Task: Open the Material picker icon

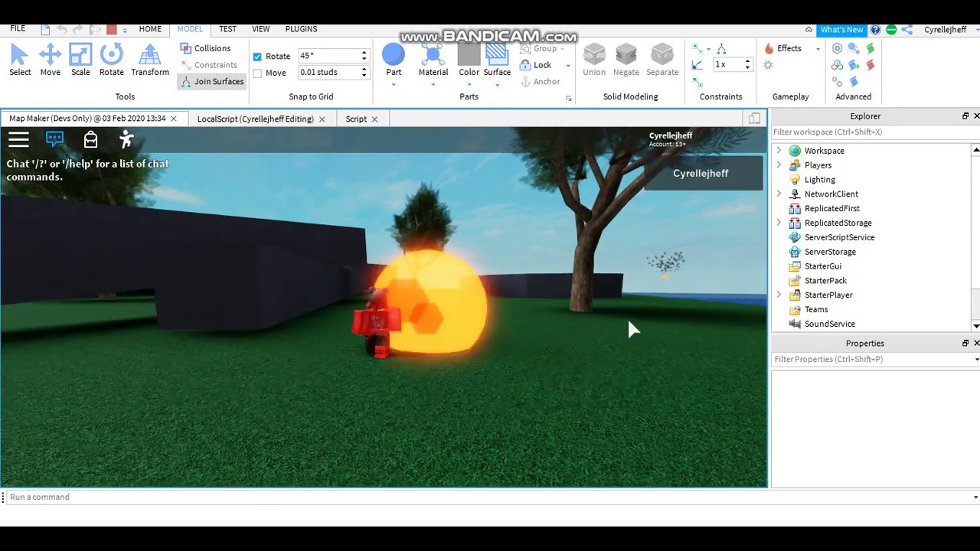Action: coord(433,55)
